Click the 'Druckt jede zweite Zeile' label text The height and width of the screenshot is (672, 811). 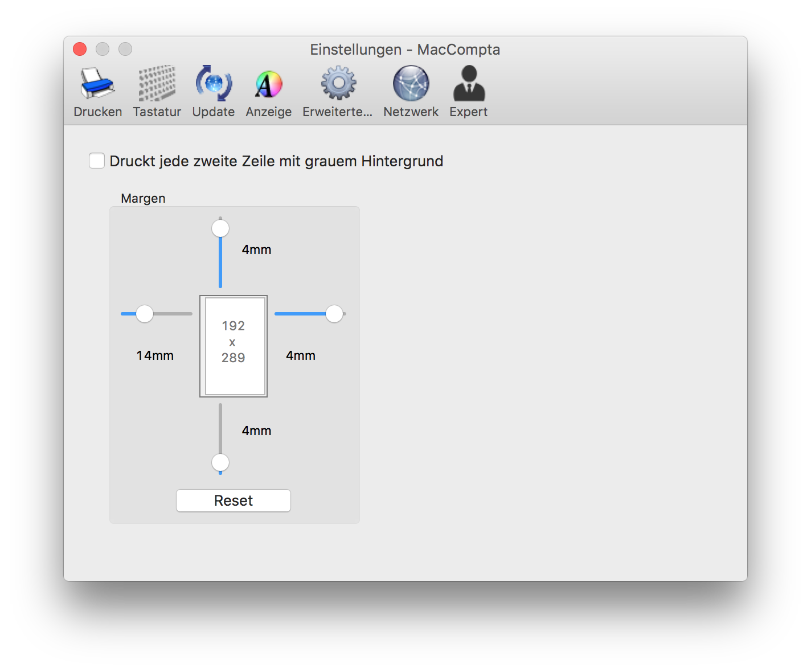coord(276,162)
